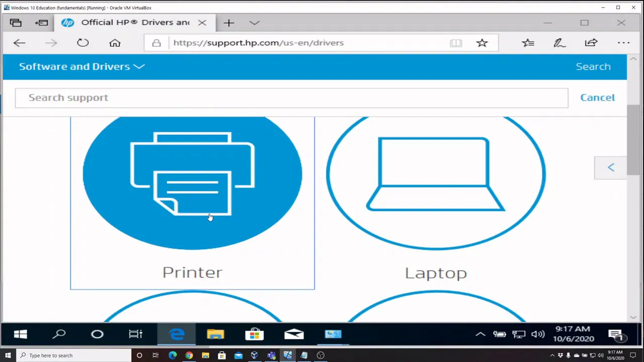This screenshot has width=644, height=362.
Task: Click the scrollbar down arrow
Action: [633, 317]
